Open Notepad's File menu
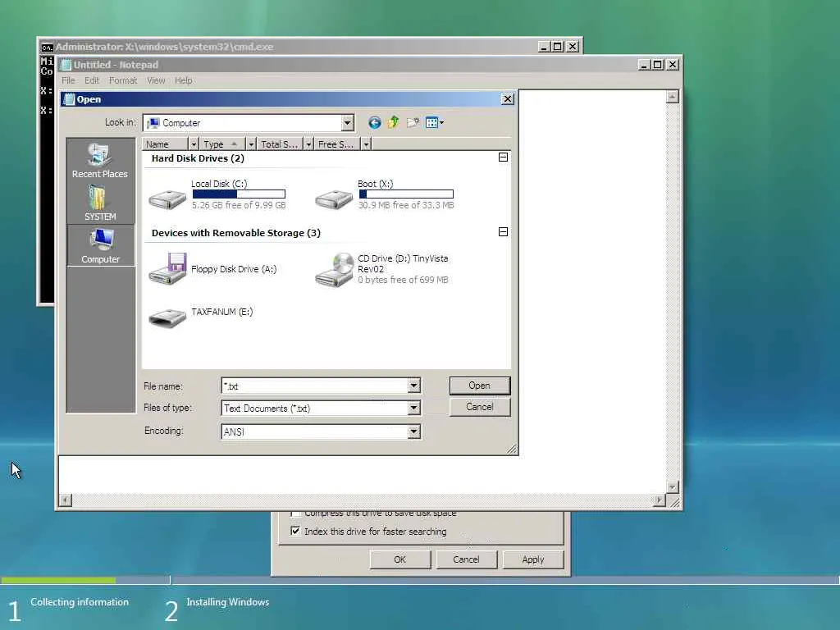 click(68, 80)
